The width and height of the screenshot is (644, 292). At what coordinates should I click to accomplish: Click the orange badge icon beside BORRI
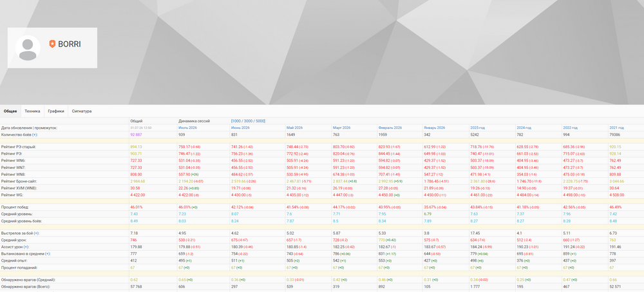(52, 44)
